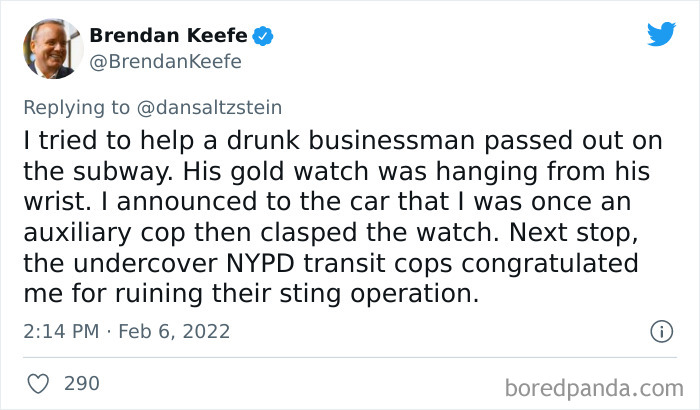This screenshot has width=700, height=410.
Task: Click the blue Twitter bird logo
Action: (x=661, y=33)
